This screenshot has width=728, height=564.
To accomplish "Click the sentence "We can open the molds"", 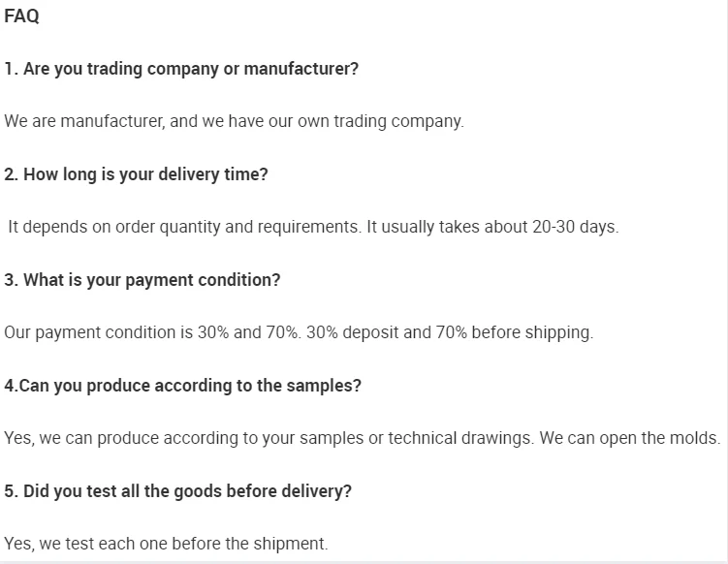I will (x=630, y=438).
